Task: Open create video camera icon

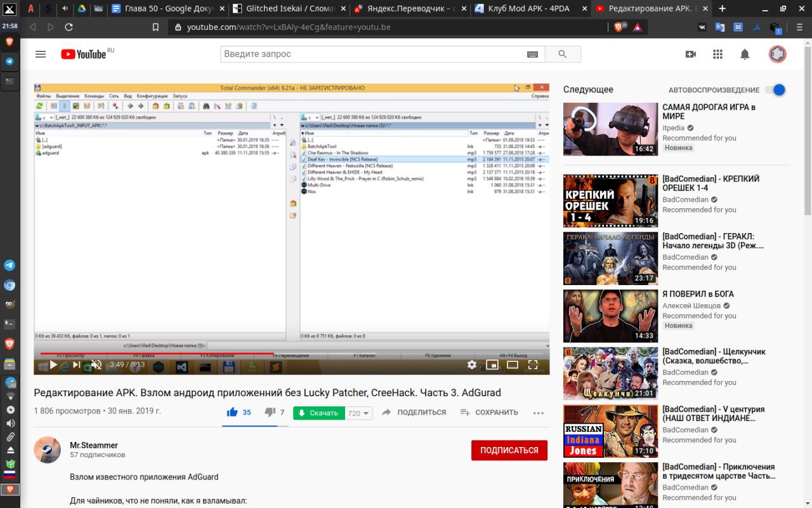Action: tap(691, 54)
